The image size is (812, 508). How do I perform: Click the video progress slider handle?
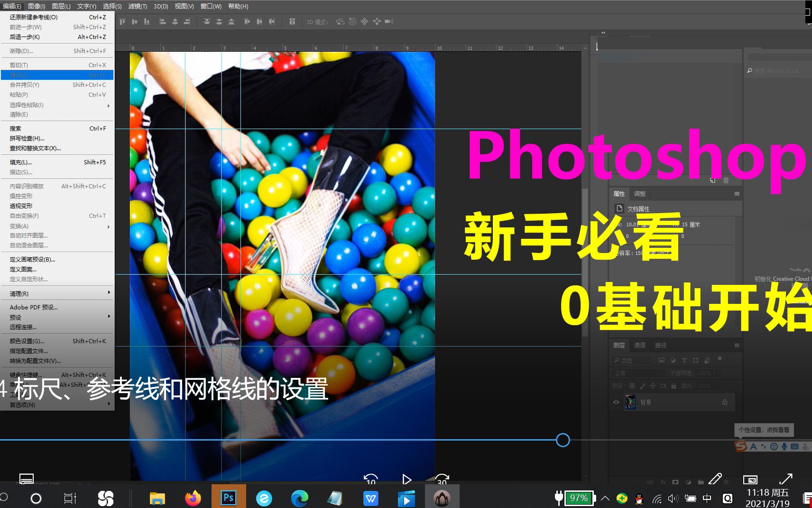click(x=563, y=440)
